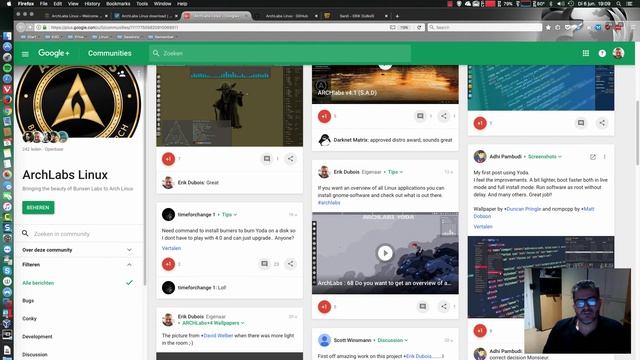The width and height of the screenshot is (640, 360).
Task: Focus the Zoeken search field in header
Action: 280,53
